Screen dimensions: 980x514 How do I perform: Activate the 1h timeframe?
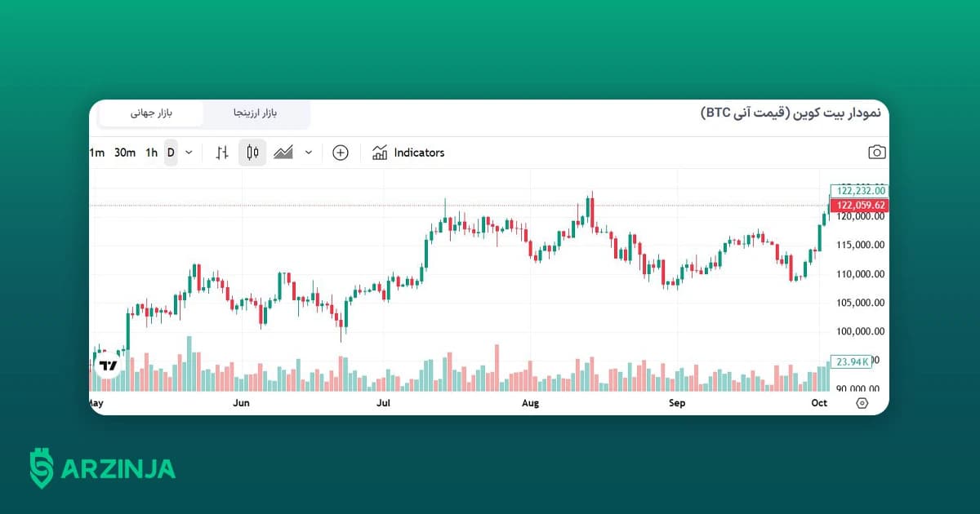tap(150, 152)
